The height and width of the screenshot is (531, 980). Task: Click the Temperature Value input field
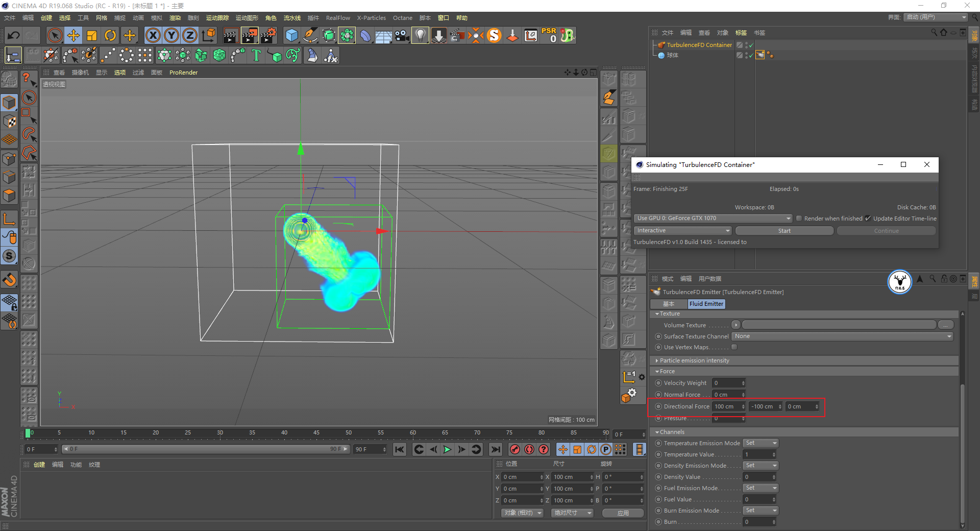tap(759, 454)
